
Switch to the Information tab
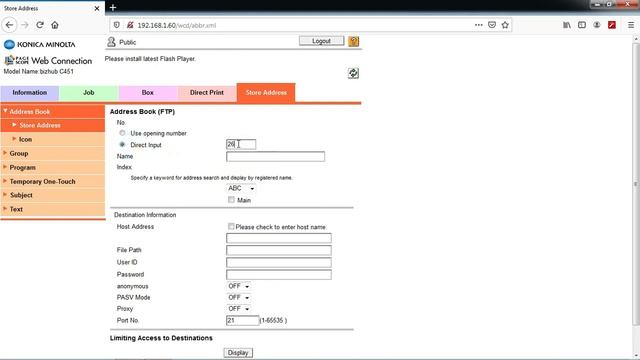29,93
